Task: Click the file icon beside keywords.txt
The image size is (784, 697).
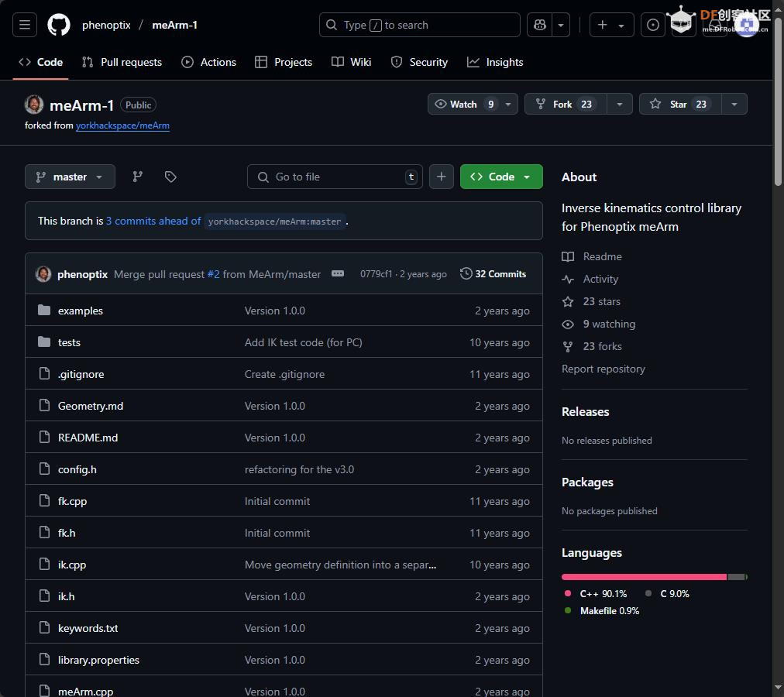Action: point(44,627)
